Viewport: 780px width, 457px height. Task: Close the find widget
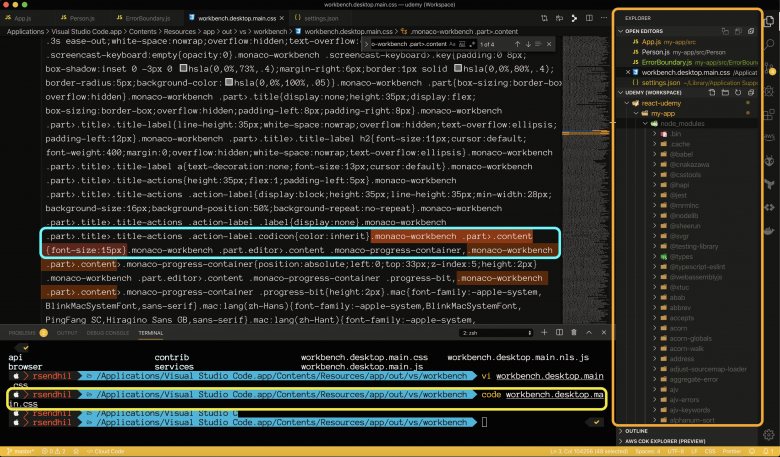549,44
